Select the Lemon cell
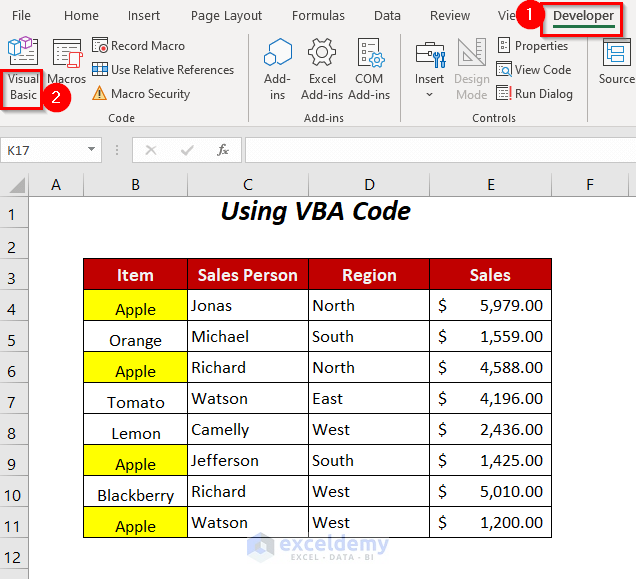Screen dimensions: 636x579 click(135, 429)
